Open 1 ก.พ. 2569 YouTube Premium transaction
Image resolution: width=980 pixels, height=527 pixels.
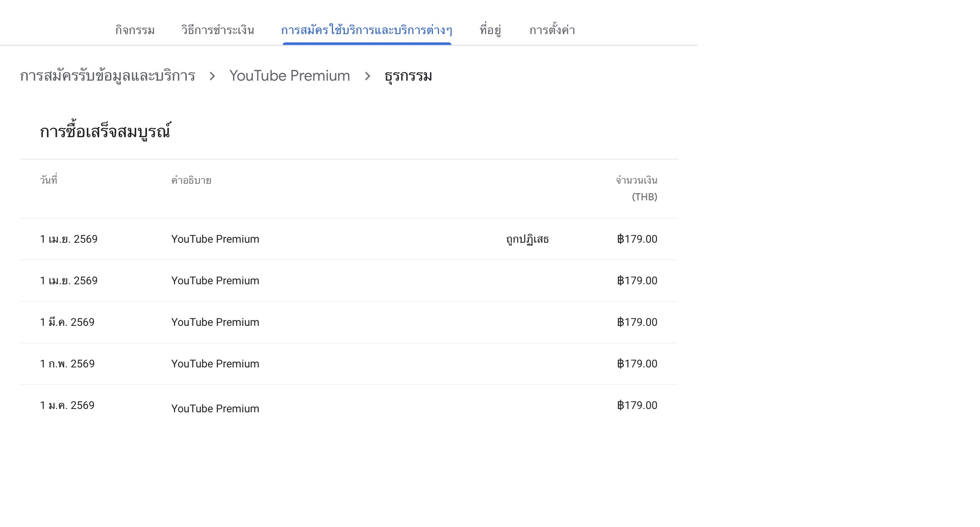[x=215, y=364]
